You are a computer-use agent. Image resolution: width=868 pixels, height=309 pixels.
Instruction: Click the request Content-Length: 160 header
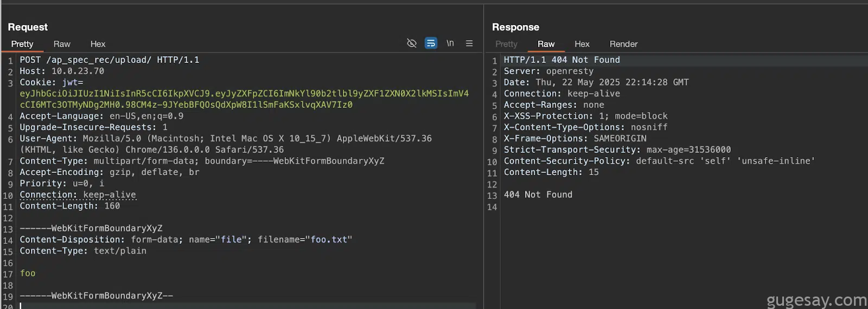coord(70,206)
